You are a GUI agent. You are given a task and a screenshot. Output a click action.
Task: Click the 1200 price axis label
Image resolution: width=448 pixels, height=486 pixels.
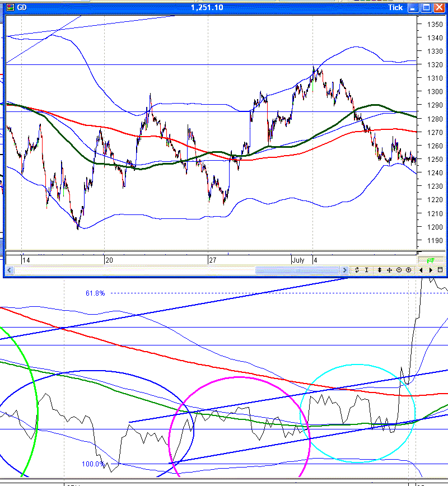click(435, 227)
